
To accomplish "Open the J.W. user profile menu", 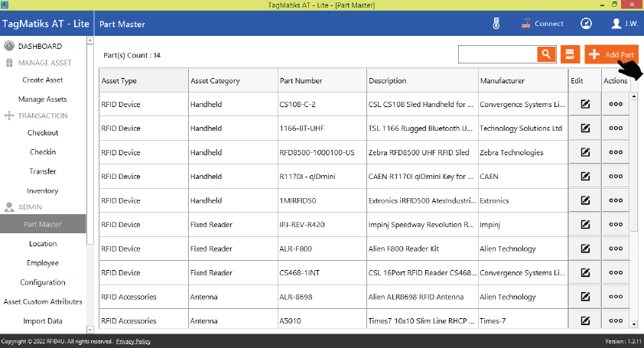I will pos(625,24).
